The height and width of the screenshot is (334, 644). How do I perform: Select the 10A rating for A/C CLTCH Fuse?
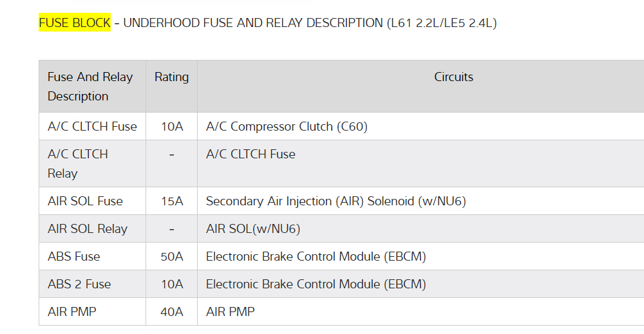172,127
